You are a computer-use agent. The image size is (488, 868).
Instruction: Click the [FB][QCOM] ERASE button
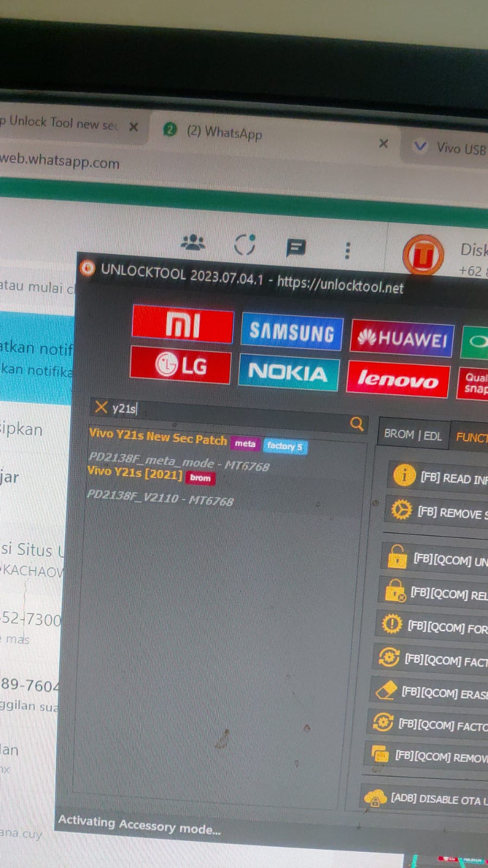click(428, 692)
